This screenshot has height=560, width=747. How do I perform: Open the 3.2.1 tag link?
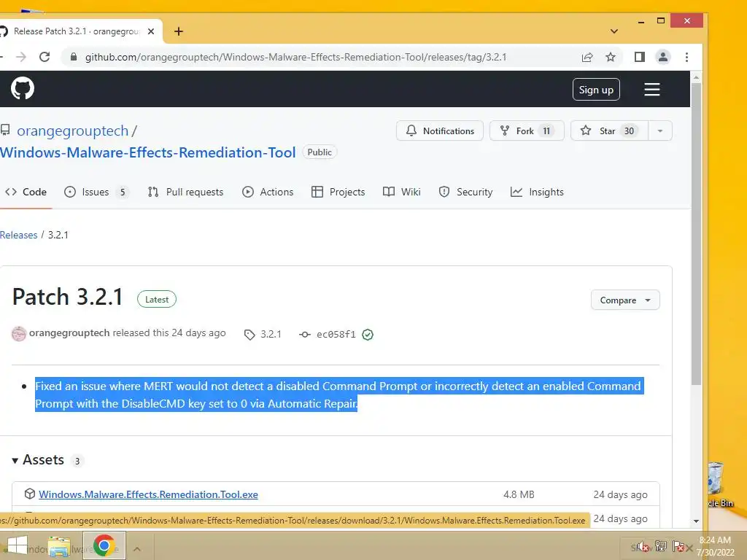(x=271, y=334)
